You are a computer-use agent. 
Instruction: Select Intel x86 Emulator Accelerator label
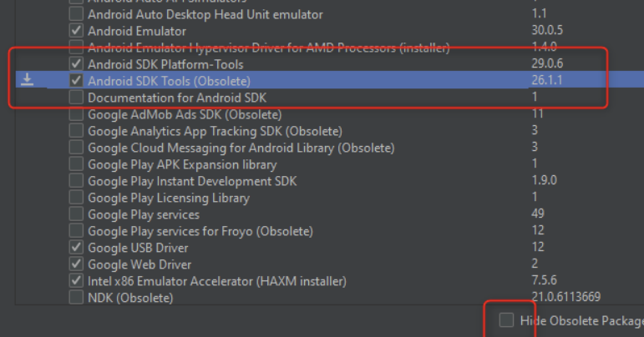click(x=217, y=282)
